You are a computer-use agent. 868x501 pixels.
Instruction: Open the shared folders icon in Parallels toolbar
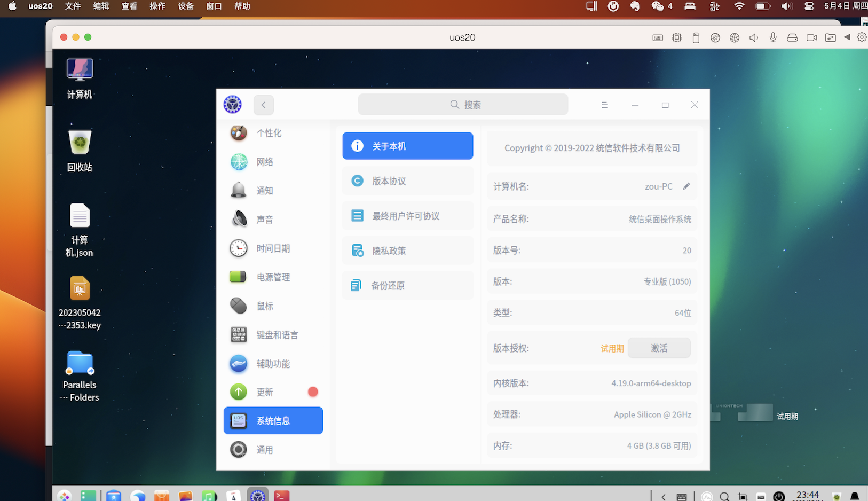(x=831, y=37)
